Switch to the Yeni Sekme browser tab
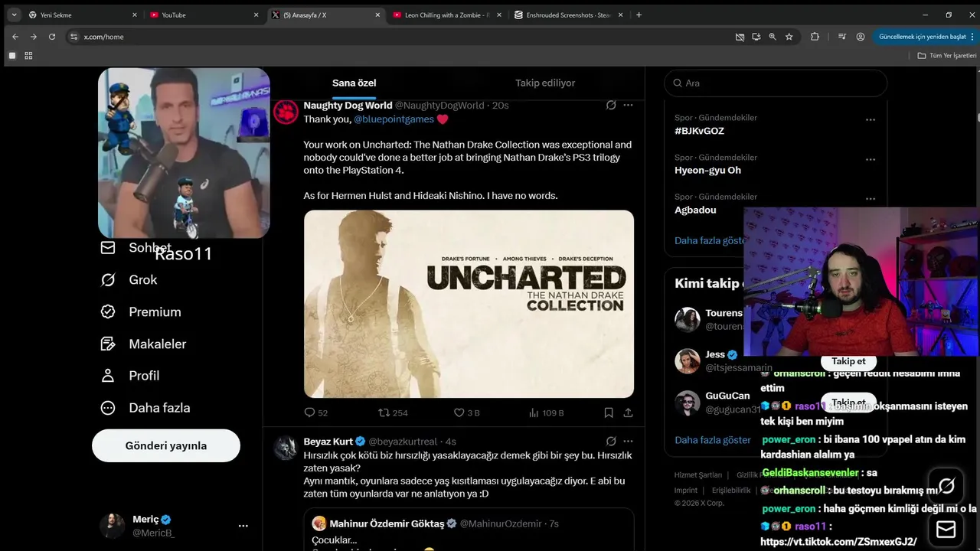This screenshot has height=551, width=980. click(x=82, y=15)
